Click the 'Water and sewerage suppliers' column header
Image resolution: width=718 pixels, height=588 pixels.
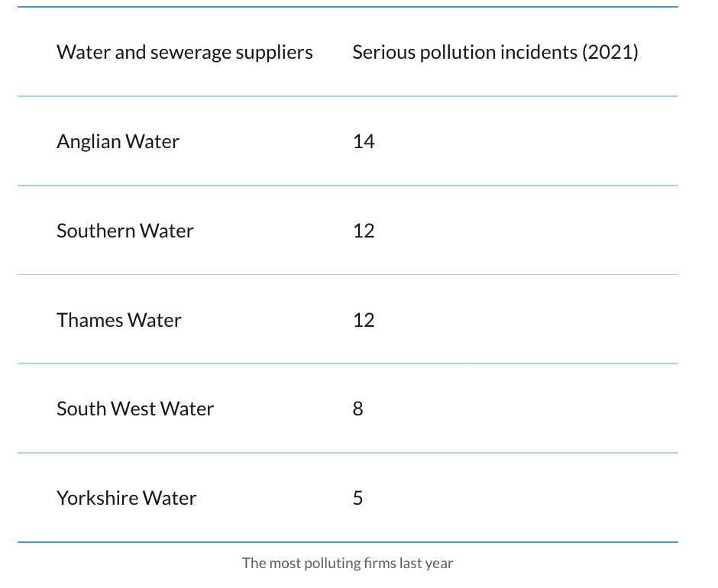click(x=185, y=53)
